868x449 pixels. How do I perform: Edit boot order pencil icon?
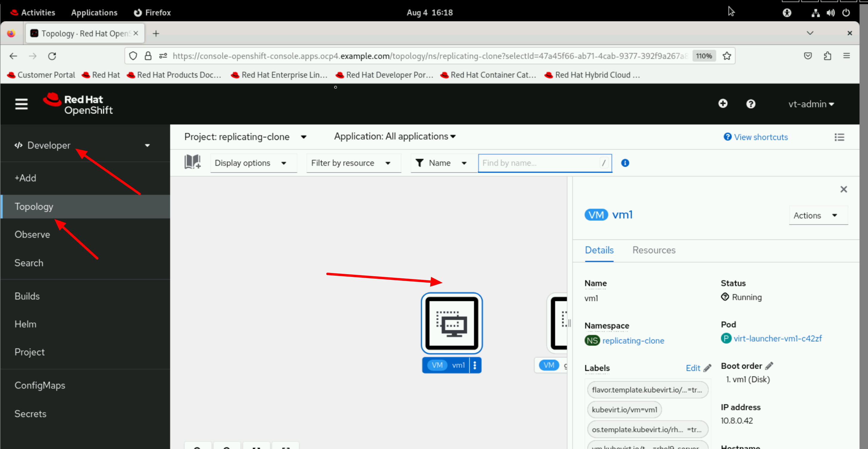tap(769, 366)
